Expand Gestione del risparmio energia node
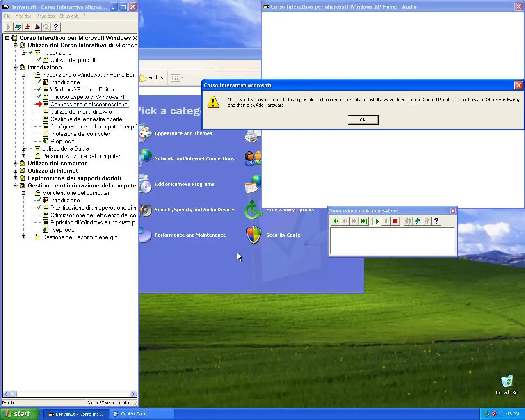Viewport: 525px width, 420px height. [23, 237]
